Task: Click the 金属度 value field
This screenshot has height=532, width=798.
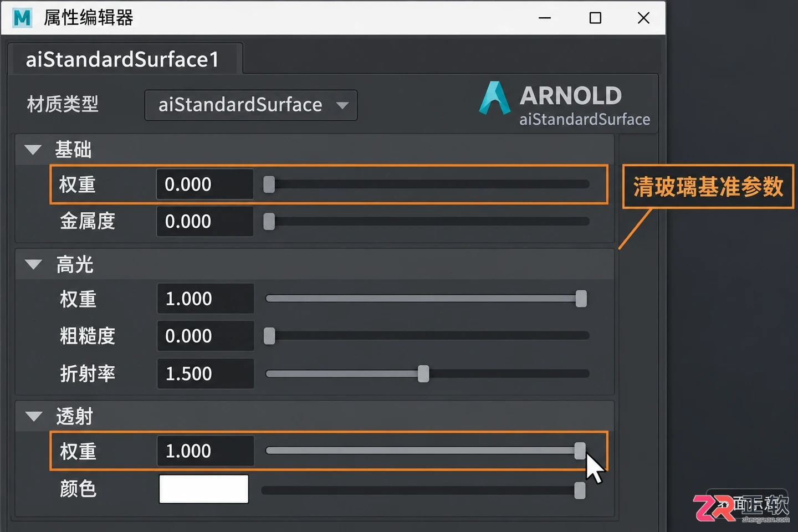Action: [x=205, y=221]
